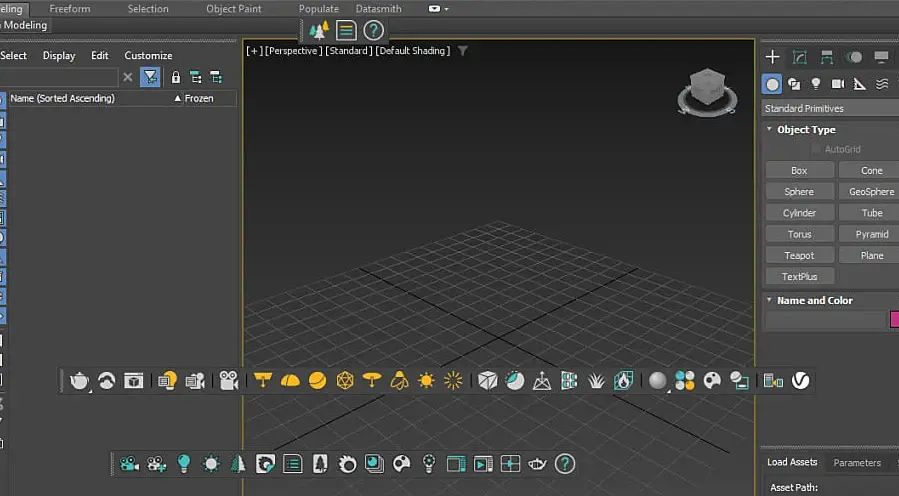Screen dimensions: 899x496
Task: Collapse the Object Type rollout
Action: pos(805,130)
